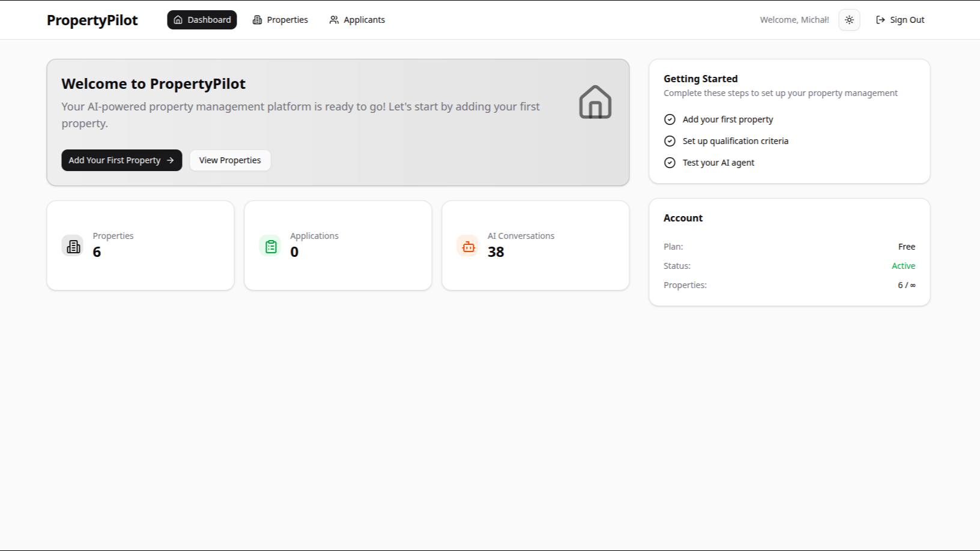Image resolution: width=980 pixels, height=551 pixels.
Task: Click the orange robot icon on AI Conversations card
Action: point(468,245)
